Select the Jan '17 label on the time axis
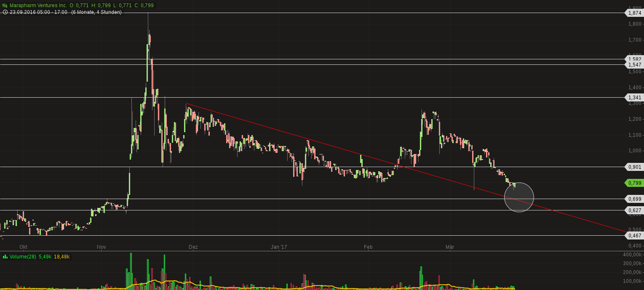Image resolution: width=644 pixels, height=290 pixels. click(x=279, y=247)
